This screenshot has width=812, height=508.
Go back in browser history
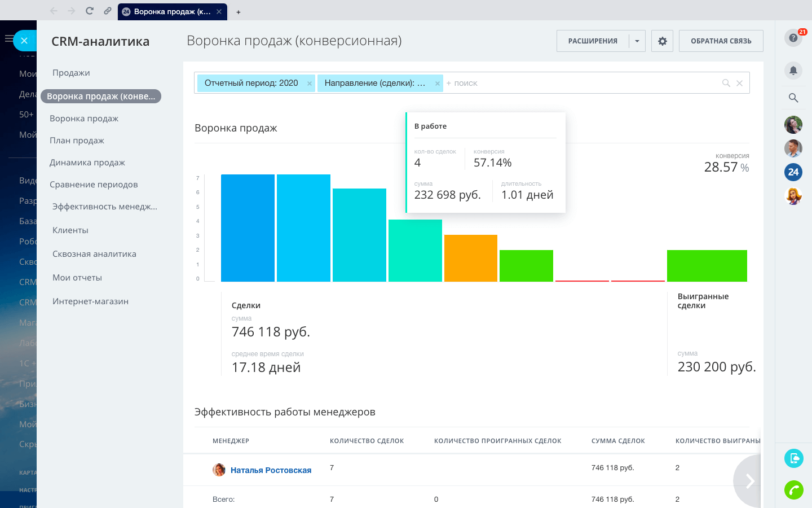coord(54,11)
